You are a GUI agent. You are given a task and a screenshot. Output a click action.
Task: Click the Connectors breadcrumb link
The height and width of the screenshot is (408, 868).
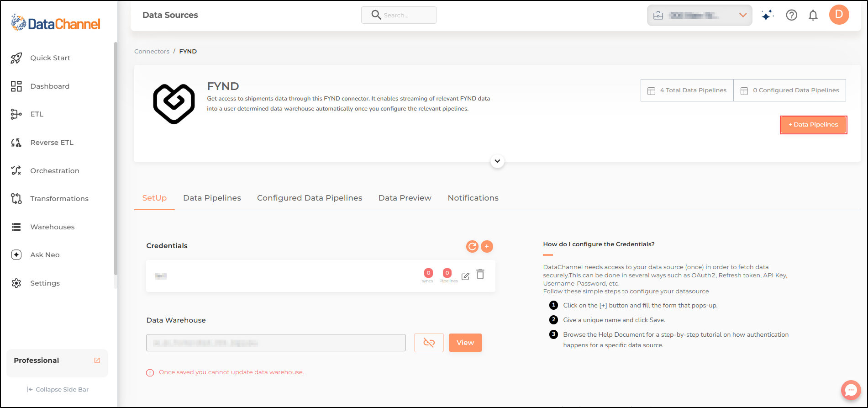point(152,52)
